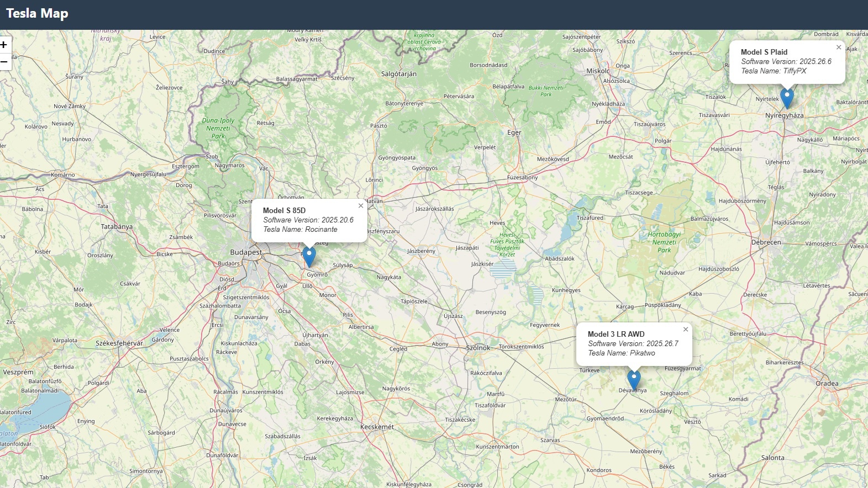The height and width of the screenshot is (488, 868).
Task: Click the Nagykáta town label
Action: pyautogui.click(x=389, y=277)
